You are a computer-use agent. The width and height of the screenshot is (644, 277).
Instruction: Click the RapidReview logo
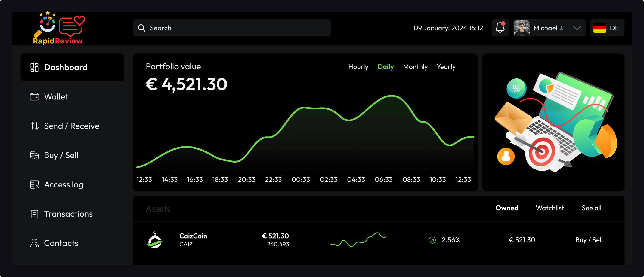click(58, 29)
